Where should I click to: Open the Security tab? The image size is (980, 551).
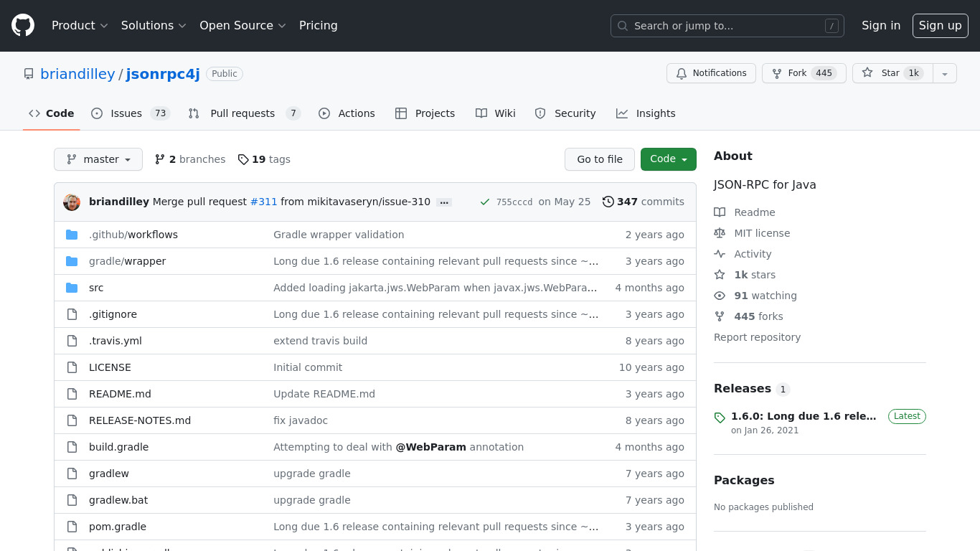tap(565, 113)
